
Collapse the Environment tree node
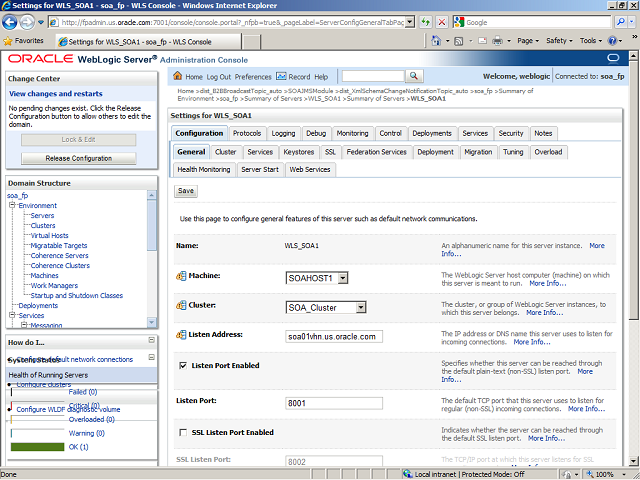[13, 205]
